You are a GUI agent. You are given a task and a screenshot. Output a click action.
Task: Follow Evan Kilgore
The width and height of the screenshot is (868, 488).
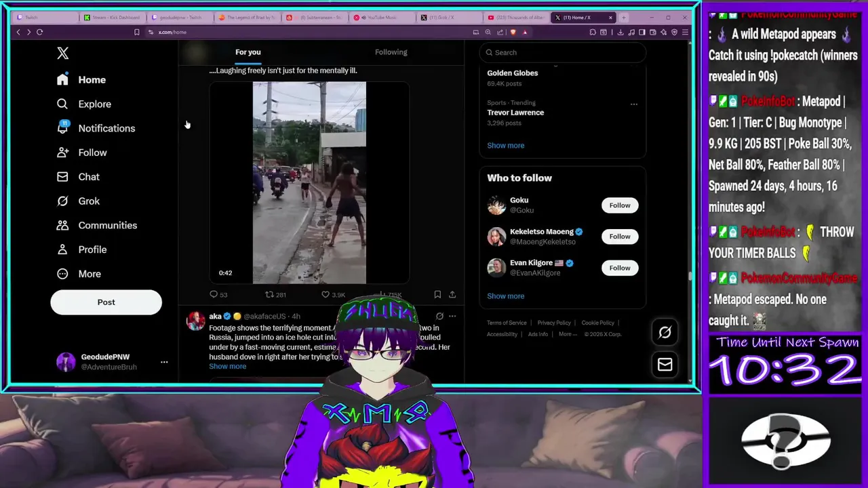click(x=619, y=268)
